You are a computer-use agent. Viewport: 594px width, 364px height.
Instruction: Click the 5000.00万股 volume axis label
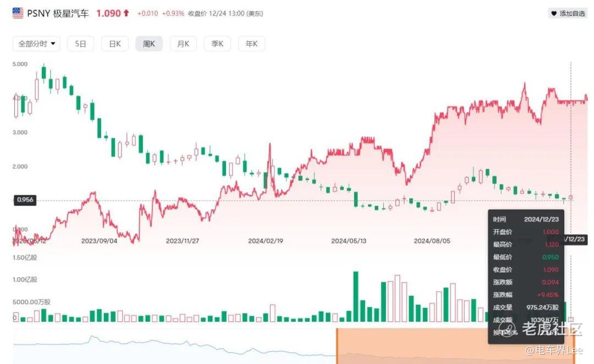point(31,302)
